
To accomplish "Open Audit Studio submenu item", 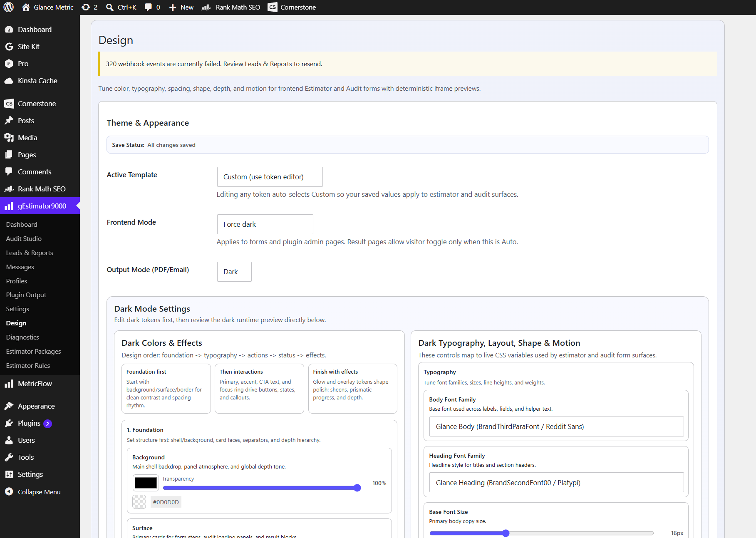I will (24, 238).
